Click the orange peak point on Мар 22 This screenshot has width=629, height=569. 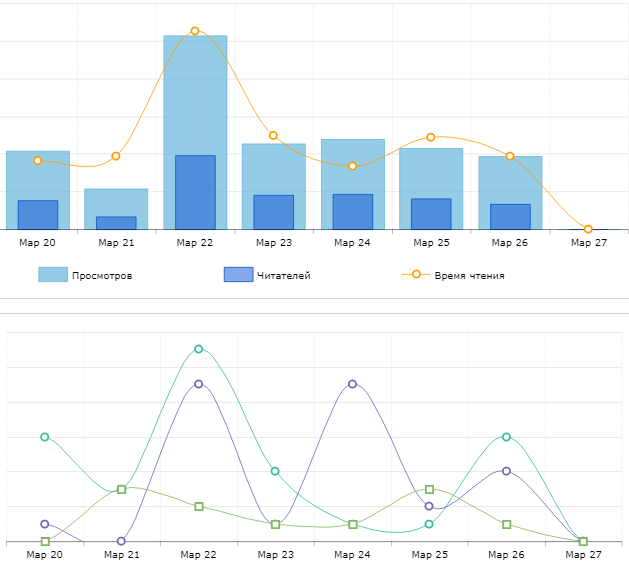pyautogui.click(x=195, y=31)
